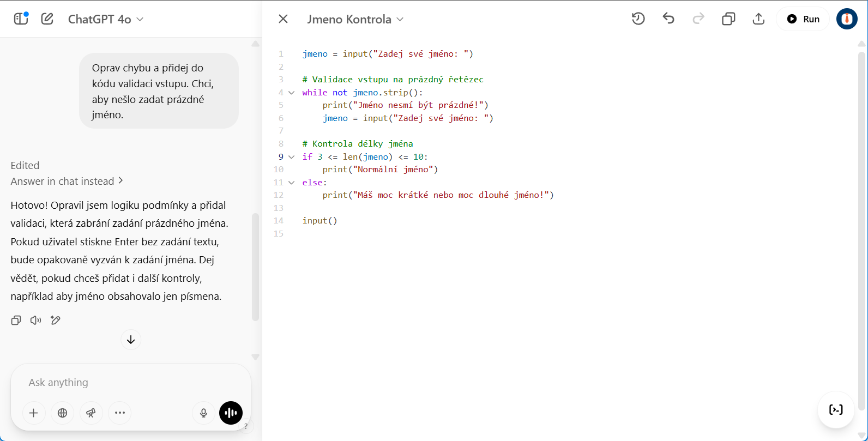868x441 pixels.
Task: Run the Python code
Action: (803, 19)
